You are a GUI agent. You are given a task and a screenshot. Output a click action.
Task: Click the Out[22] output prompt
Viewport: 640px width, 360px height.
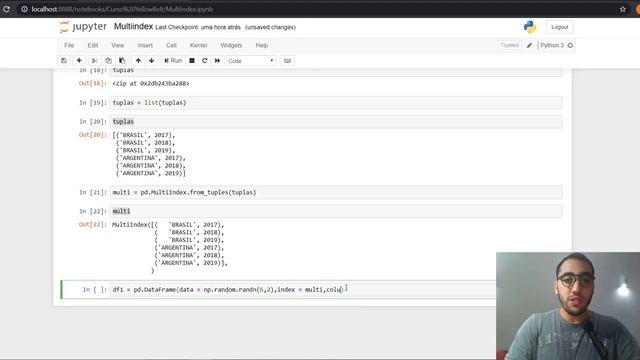[93, 224]
